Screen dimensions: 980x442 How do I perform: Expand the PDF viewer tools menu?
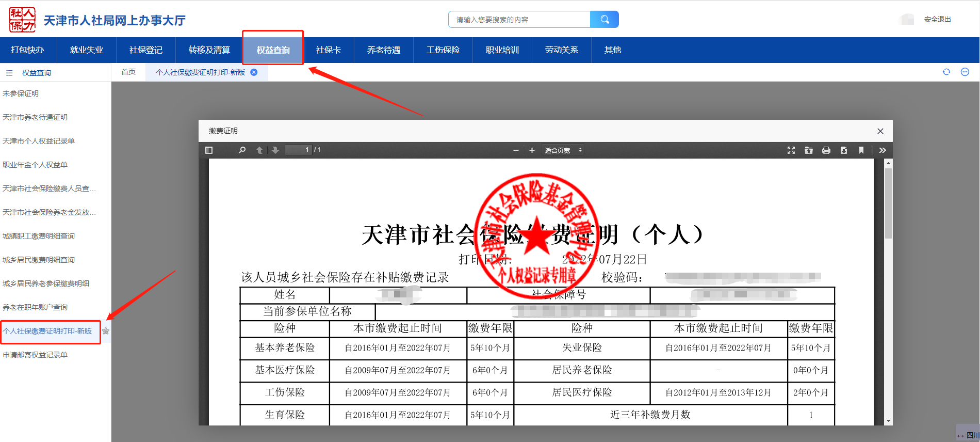tap(883, 150)
